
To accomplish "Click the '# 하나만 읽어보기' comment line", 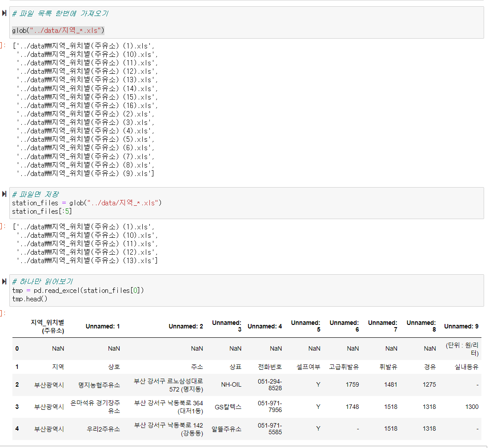I will coord(42,281).
